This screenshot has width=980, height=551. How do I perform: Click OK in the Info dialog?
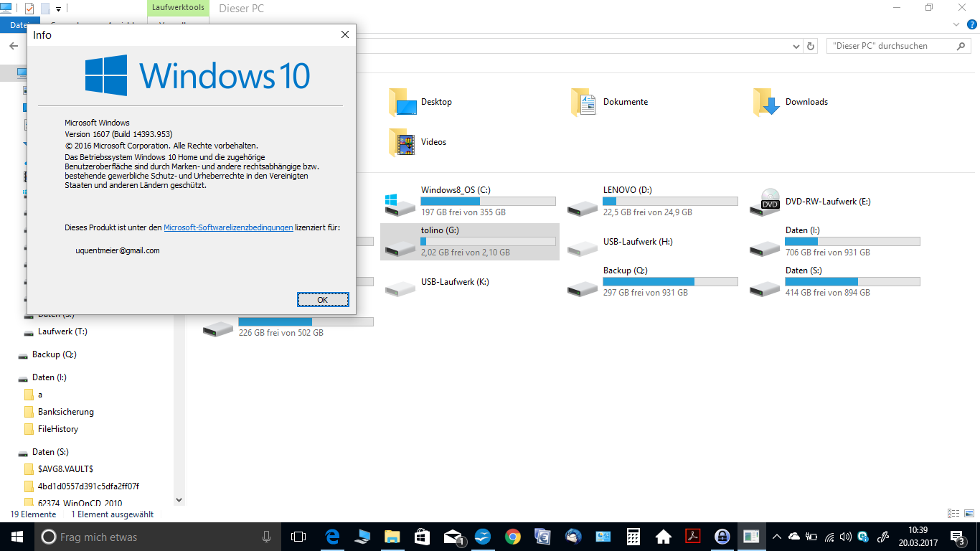pos(323,300)
